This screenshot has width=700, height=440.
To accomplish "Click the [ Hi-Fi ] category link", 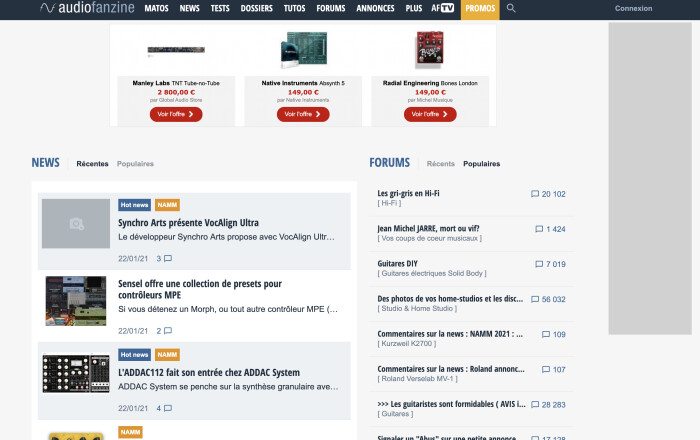I will [x=389, y=203].
